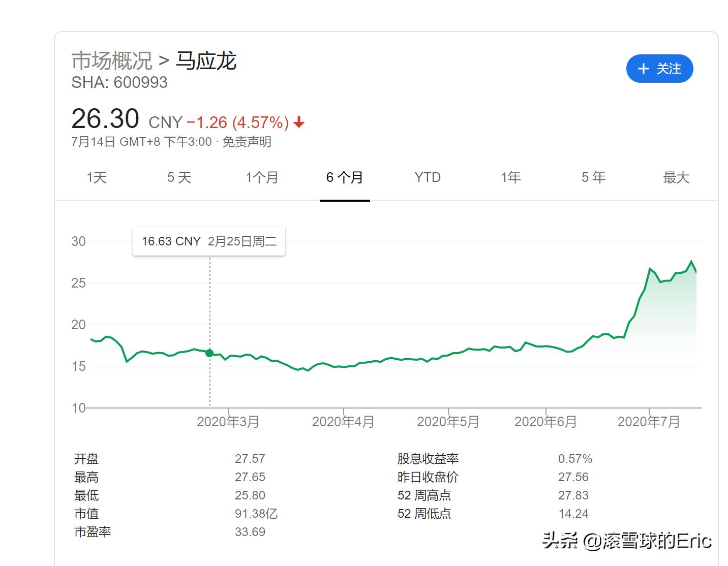728x566 pixels.
Task: Click the 市盈率 label
Action: point(93,532)
